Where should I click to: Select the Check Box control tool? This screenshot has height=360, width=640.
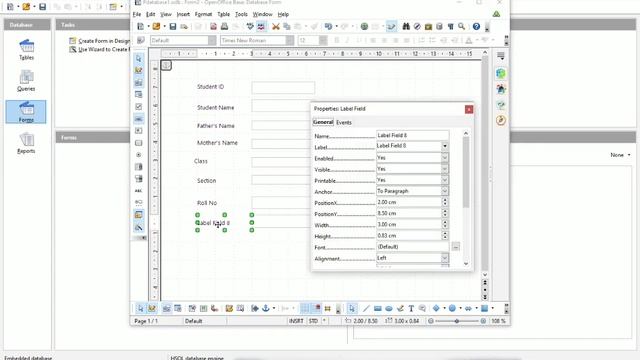139,107
